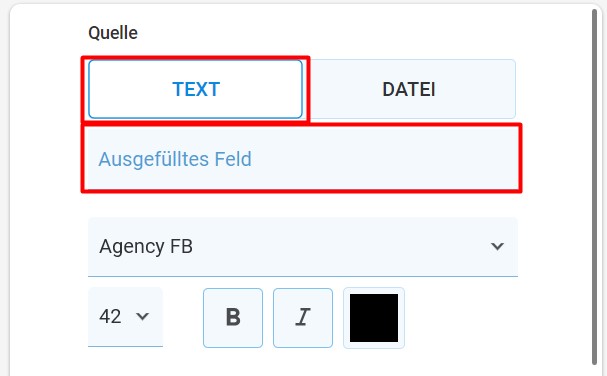Pick a new color from black swatch

point(374,318)
